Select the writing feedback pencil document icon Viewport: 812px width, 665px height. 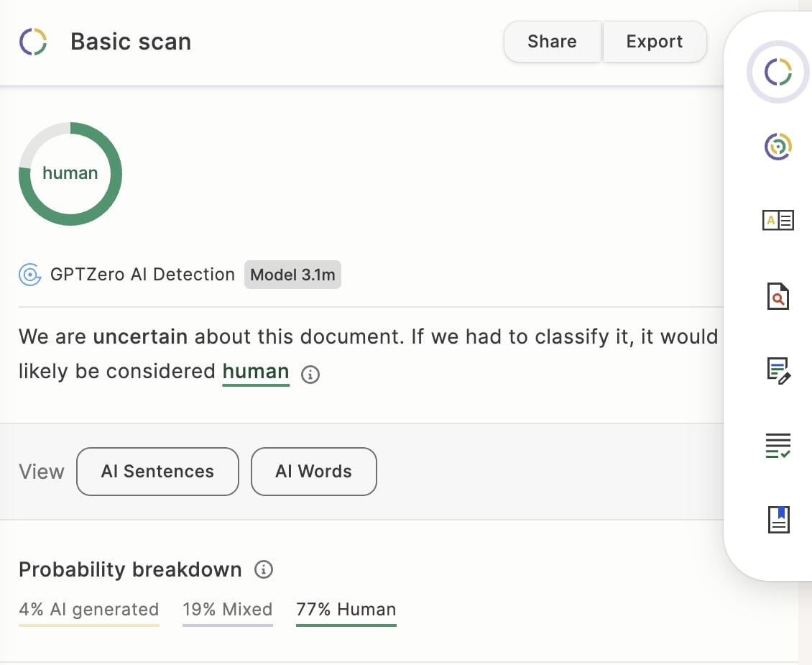(x=780, y=371)
